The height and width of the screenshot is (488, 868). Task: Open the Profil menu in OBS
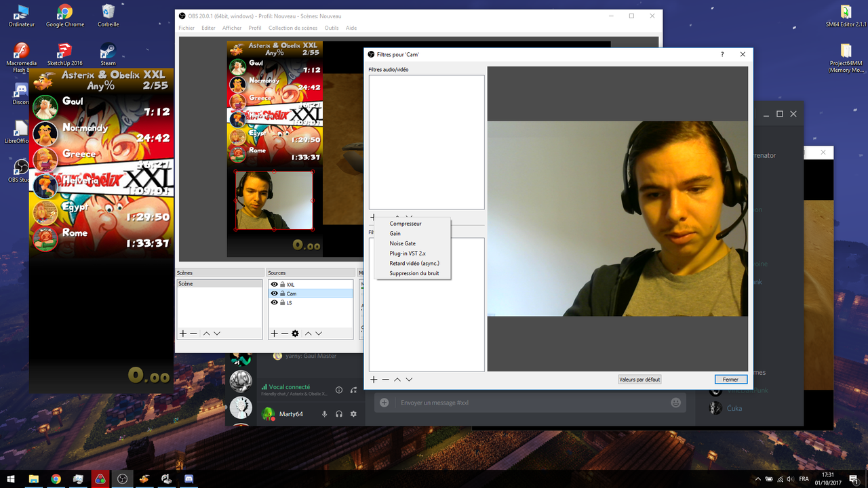[x=255, y=28]
